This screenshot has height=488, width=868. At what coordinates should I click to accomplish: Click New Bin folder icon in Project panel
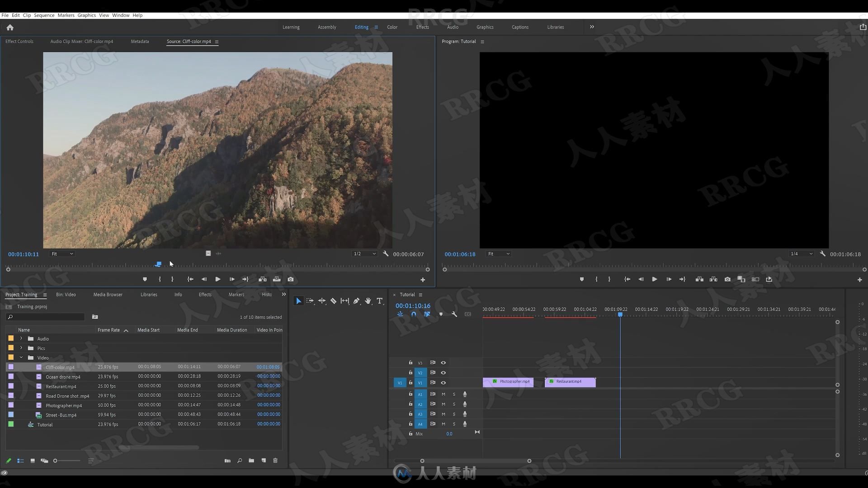(x=251, y=460)
